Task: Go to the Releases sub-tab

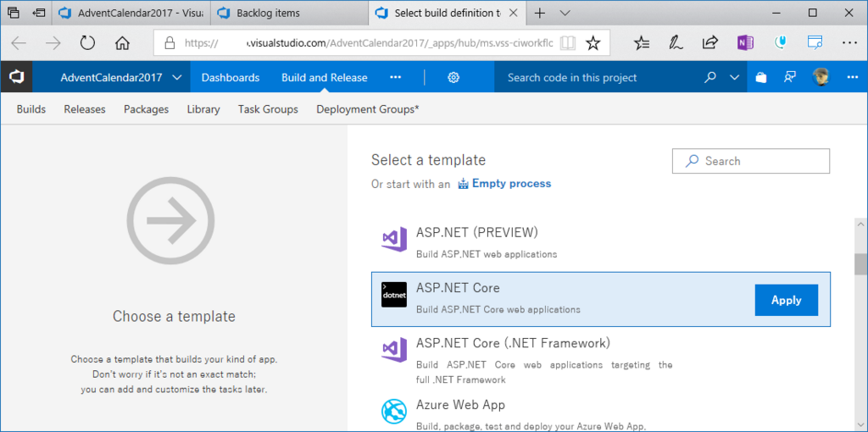Action: 85,109
